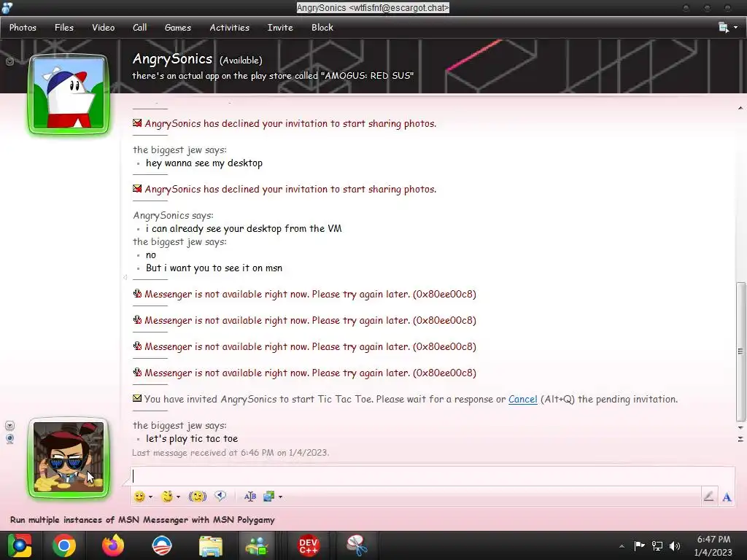Open the wink selector icon
This screenshot has height=560, width=747.
point(167,497)
